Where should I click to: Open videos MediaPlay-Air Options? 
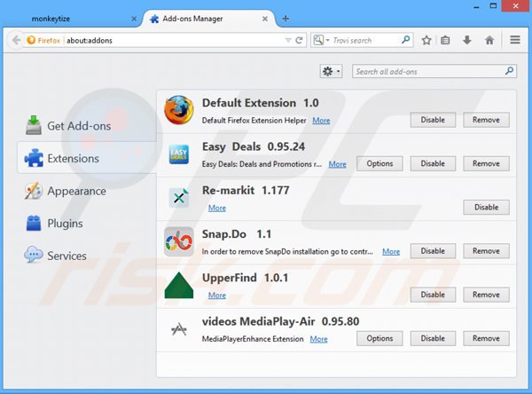379,338
